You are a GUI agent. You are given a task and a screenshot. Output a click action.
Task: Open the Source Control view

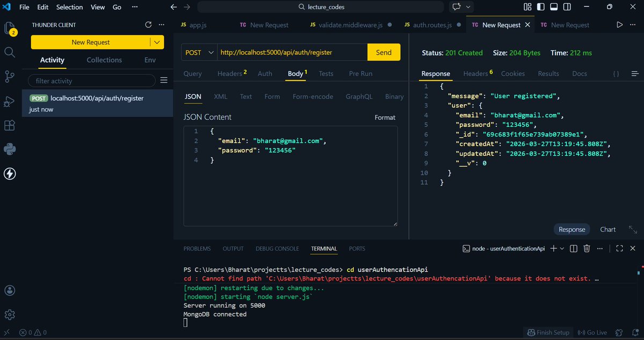[9, 77]
